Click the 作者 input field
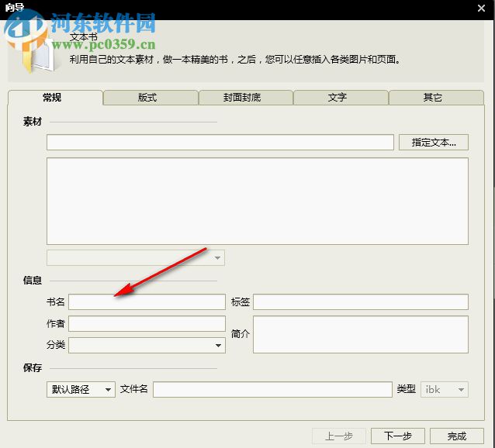The height and width of the screenshot is (448, 495). (147, 323)
